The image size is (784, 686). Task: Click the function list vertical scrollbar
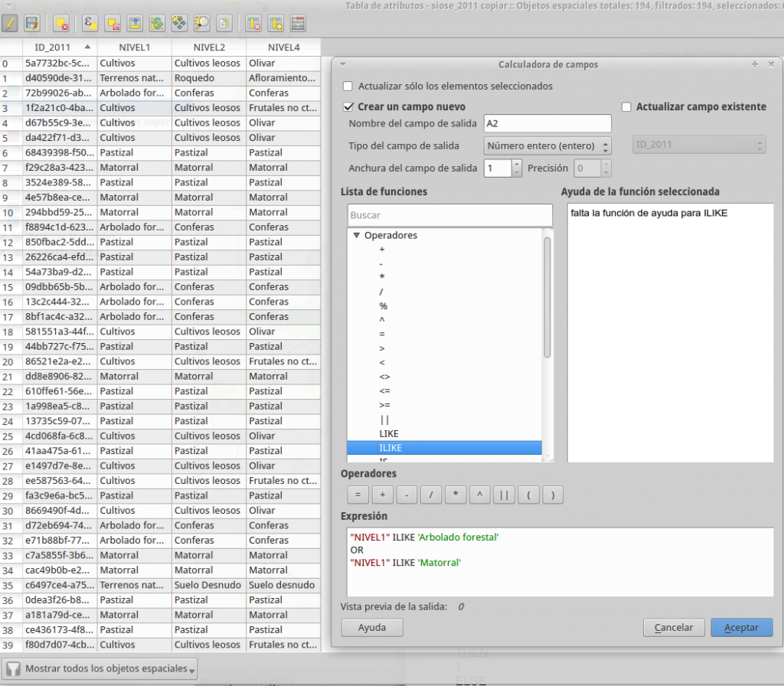[547, 345]
